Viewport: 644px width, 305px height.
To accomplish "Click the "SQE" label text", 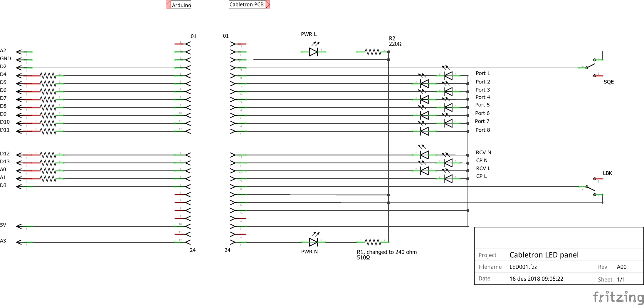I will (609, 82).
